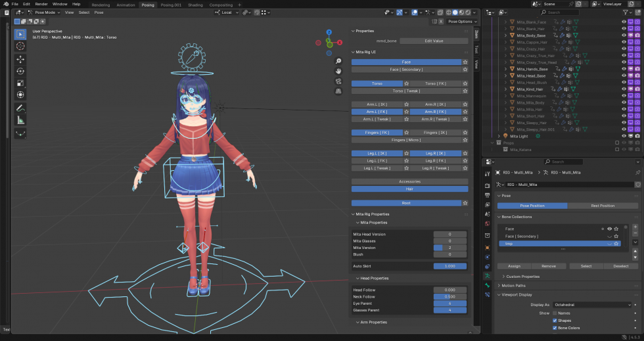Image resolution: width=644 pixels, height=341 pixels.
Task: Star the Torso rig layer
Action: 407,83
